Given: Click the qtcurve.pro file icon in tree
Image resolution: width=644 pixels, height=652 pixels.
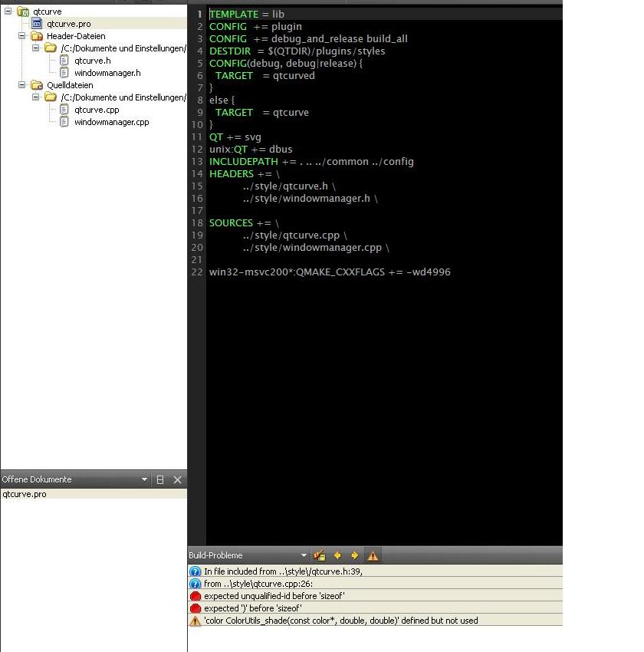Looking at the screenshot, I should (37, 24).
